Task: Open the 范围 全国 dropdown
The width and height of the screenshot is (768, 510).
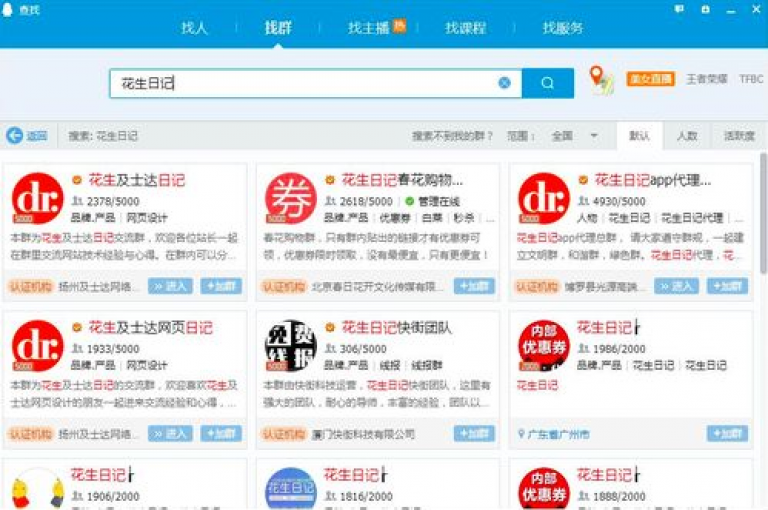Action: [x=574, y=136]
